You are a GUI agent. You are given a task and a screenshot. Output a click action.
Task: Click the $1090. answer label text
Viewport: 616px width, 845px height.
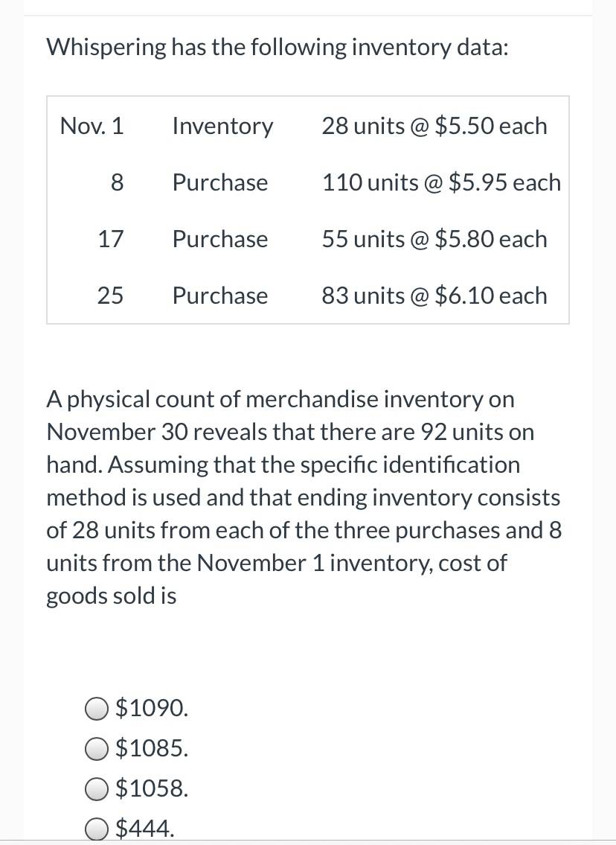(x=152, y=707)
